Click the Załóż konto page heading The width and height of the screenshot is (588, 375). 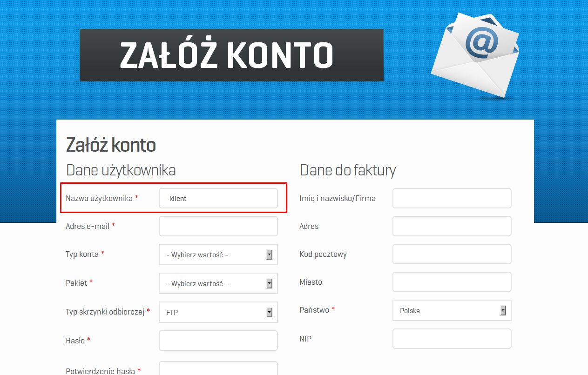[x=111, y=145]
